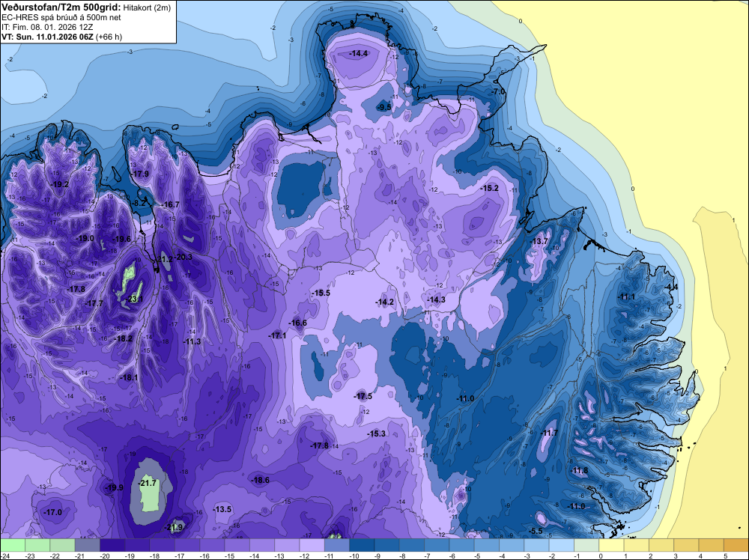This screenshot has width=749, height=560.
Task: Pick the darkest purple legend swatch labeled -20
Action: coord(113,545)
